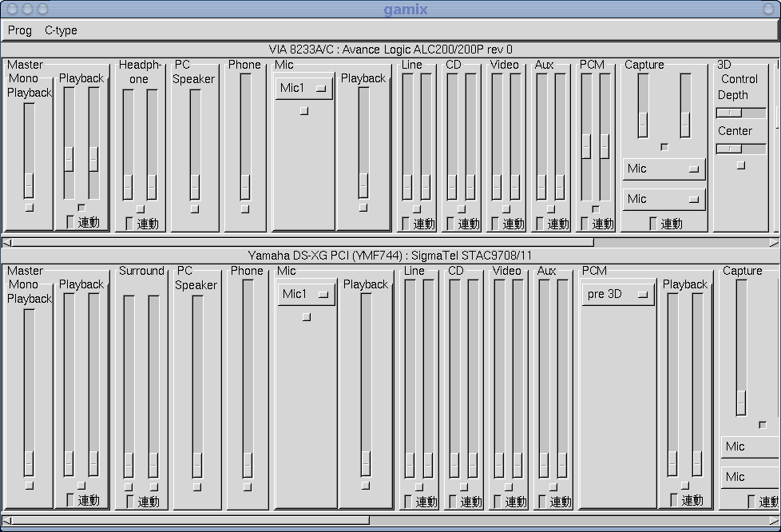Click mute box below VIA Master Mono slider
Image resolution: width=781 pixels, height=532 pixels.
click(30, 207)
